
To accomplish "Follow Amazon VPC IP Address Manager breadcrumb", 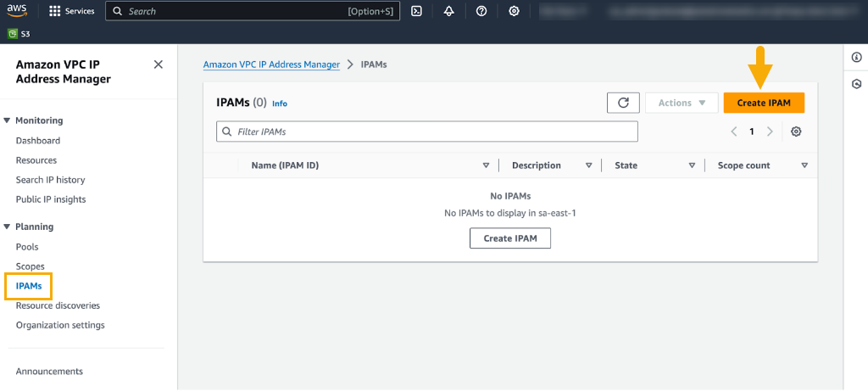I will point(271,64).
